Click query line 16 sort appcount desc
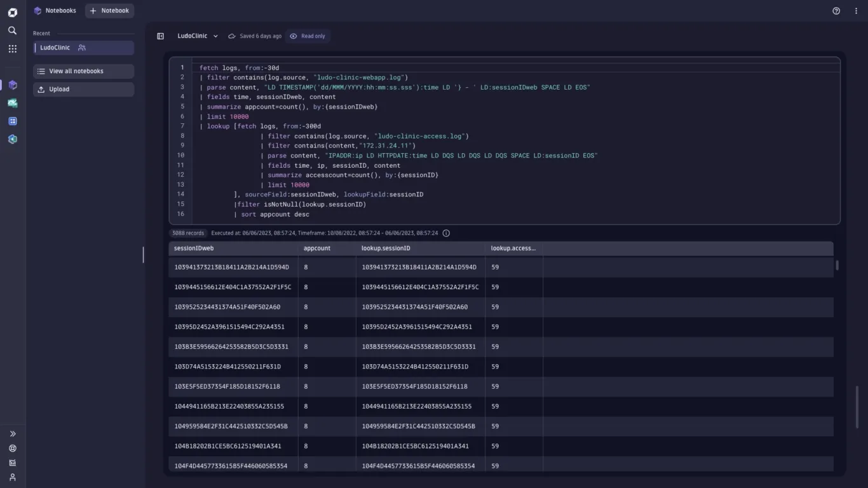868x488 pixels. pyautogui.click(x=271, y=215)
